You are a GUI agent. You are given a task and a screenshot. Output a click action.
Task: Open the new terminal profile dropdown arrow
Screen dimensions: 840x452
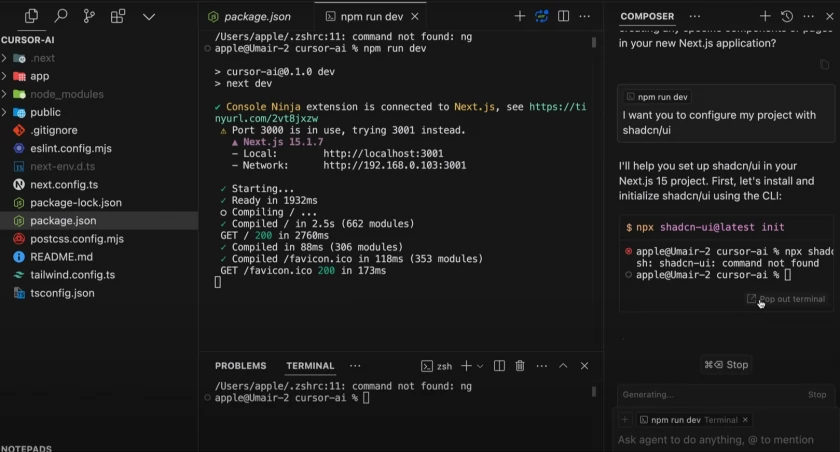click(480, 366)
